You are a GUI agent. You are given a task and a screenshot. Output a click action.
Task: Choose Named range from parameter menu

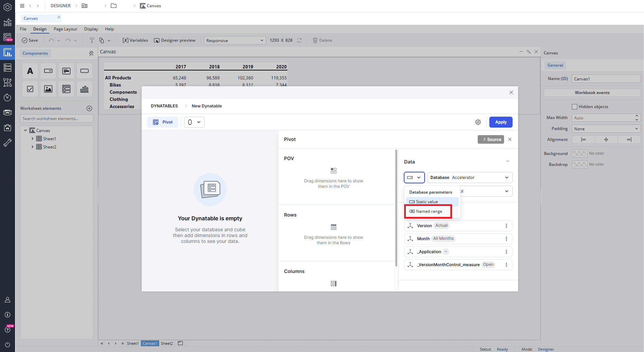429,211
